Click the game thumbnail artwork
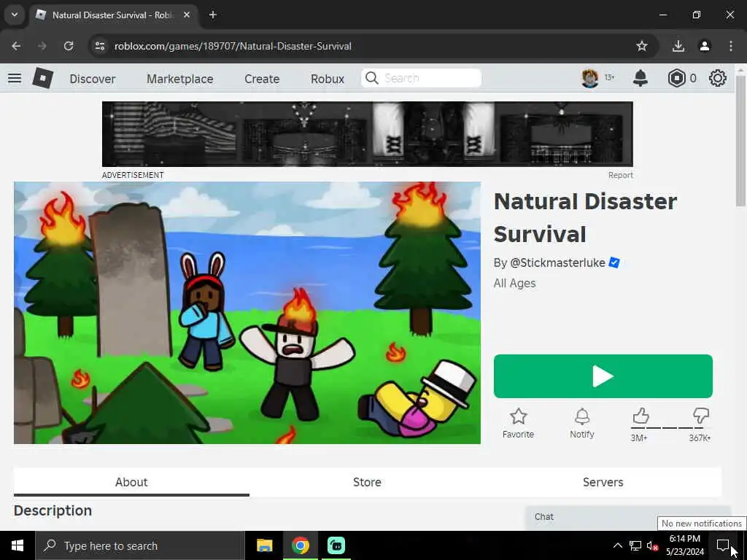The height and width of the screenshot is (560, 747). pos(247,313)
